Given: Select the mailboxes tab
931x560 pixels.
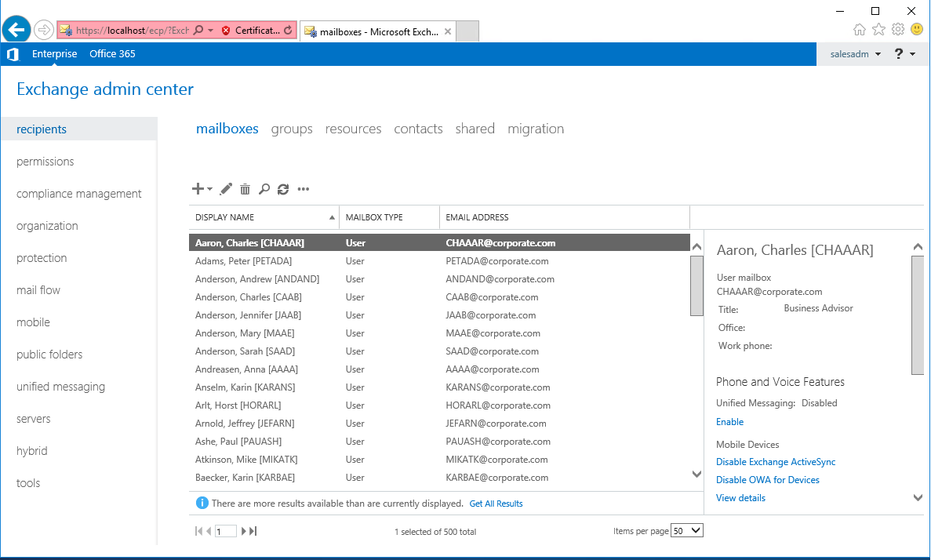Looking at the screenshot, I should [x=227, y=129].
